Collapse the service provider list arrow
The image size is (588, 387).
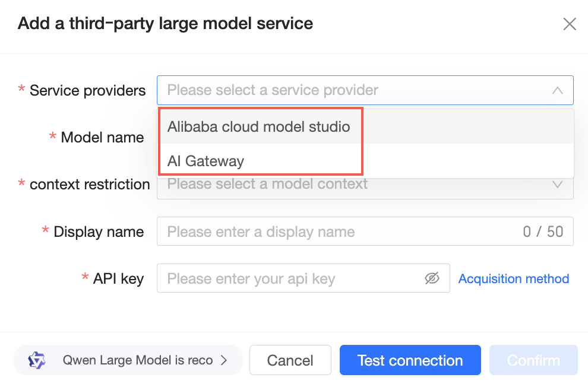557,90
